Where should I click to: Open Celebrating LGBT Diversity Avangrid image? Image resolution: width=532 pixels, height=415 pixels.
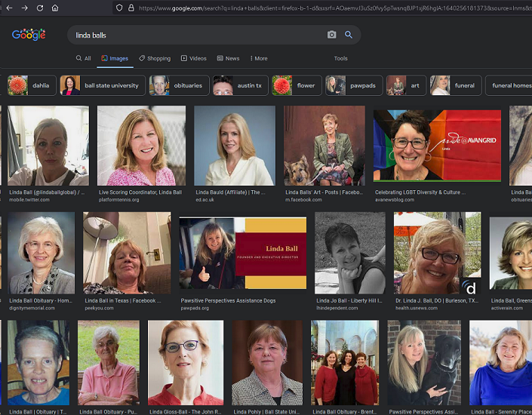pos(437,146)
